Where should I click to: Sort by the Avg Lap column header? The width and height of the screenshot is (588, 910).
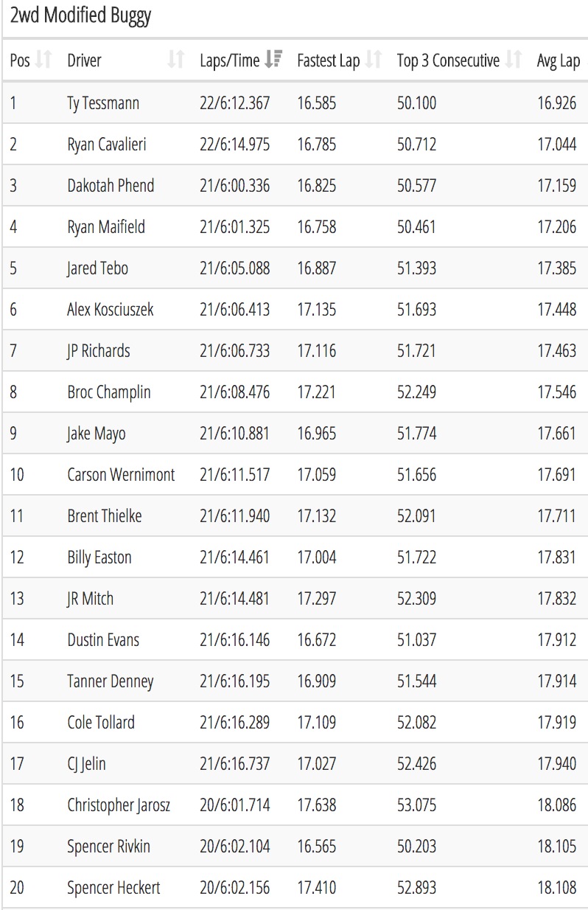point(559,60)
